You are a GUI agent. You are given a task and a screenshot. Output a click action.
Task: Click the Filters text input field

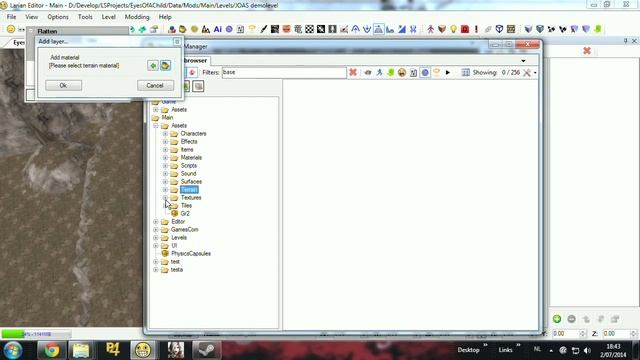pos(284,72)
